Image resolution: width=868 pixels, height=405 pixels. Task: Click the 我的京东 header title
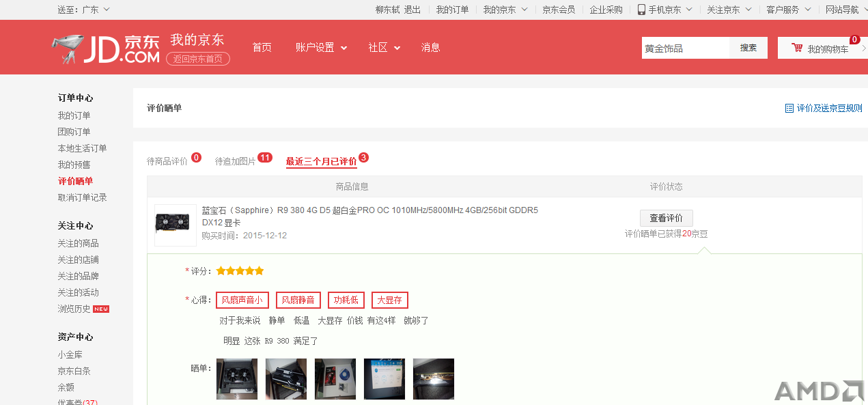(x=197, y=40)
